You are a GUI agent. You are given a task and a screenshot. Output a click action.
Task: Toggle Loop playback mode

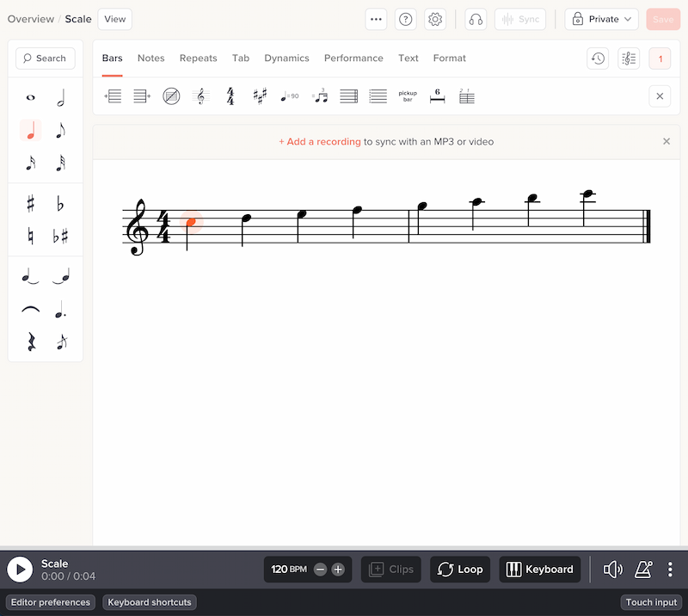pos(459,569)
